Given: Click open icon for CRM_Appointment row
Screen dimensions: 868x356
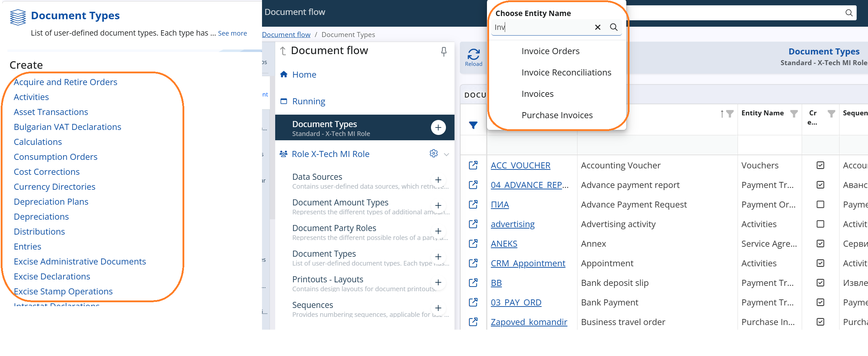Looking at the screenshot, I should tap(473, 263).
